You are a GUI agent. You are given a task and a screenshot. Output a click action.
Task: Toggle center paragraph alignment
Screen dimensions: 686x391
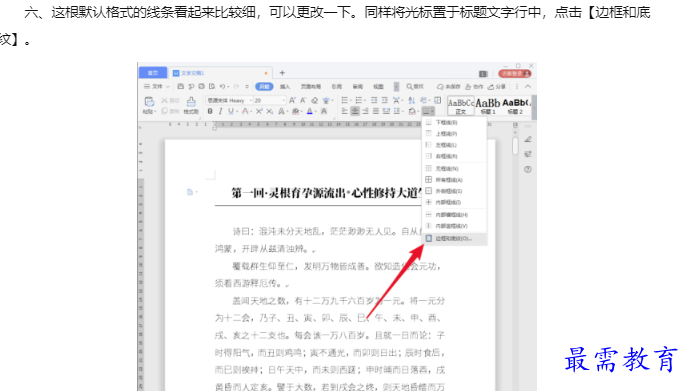(x=355, y=112)
